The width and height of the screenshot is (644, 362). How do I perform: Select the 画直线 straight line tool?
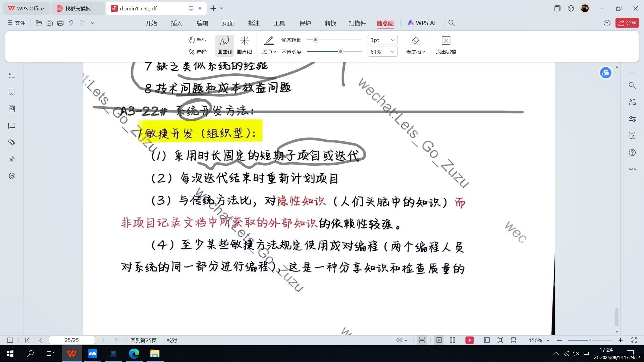pyautogui.click(x=245, y=45)
